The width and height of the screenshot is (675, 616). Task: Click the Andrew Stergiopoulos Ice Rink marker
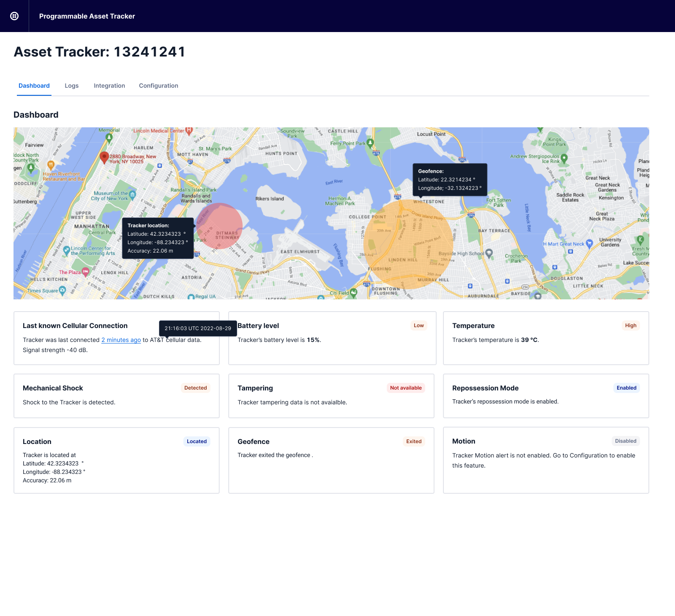(564, 159)
